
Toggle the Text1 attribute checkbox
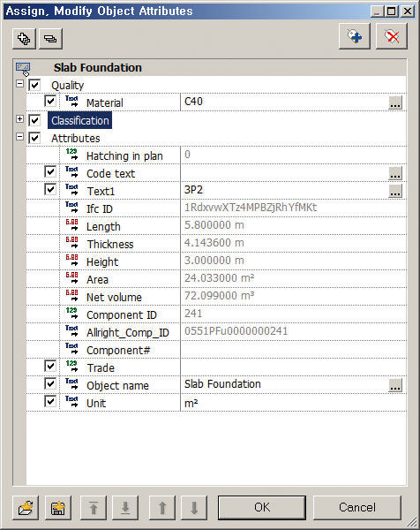click(50, 189)
